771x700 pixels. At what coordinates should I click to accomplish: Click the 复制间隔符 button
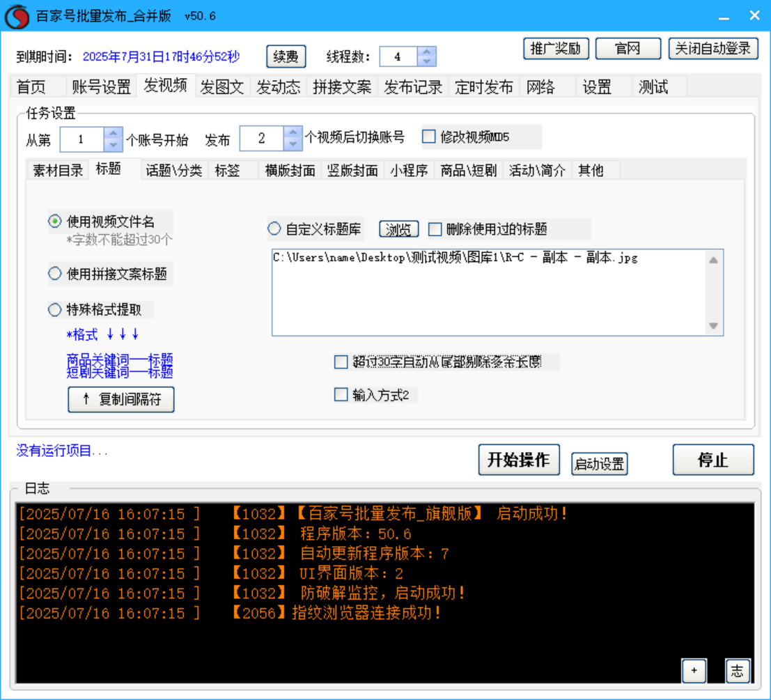tap(121, 399)
